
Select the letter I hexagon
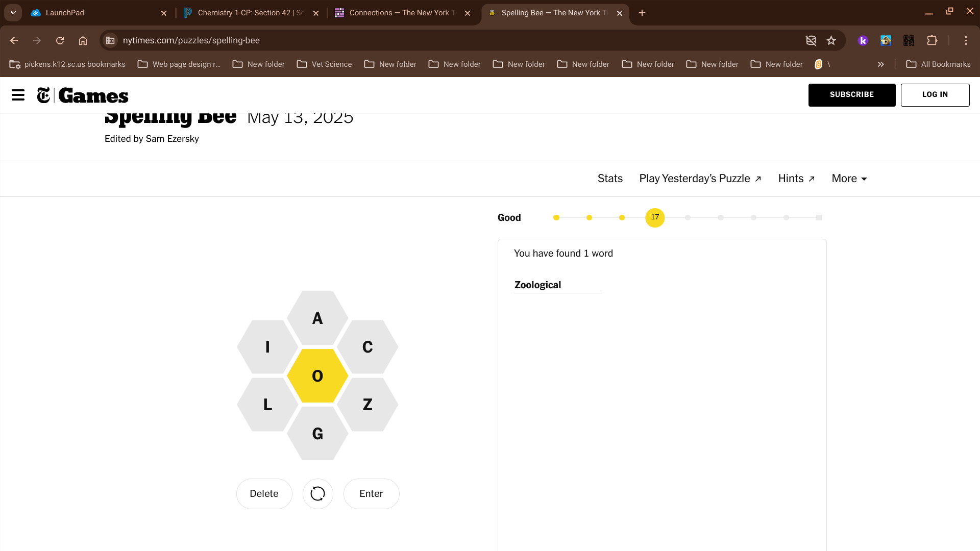(x=267, y=347)
